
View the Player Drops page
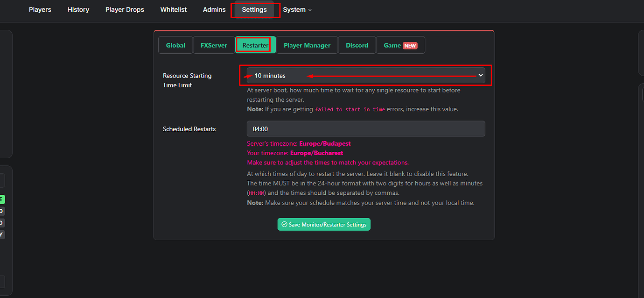click(x=125, y=9)
